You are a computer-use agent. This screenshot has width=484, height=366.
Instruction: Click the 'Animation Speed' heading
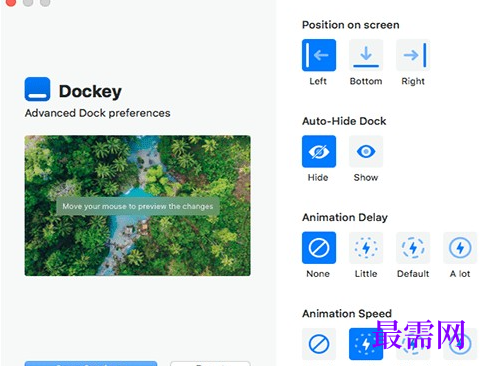pyautogui.click(x=347, y=314)
